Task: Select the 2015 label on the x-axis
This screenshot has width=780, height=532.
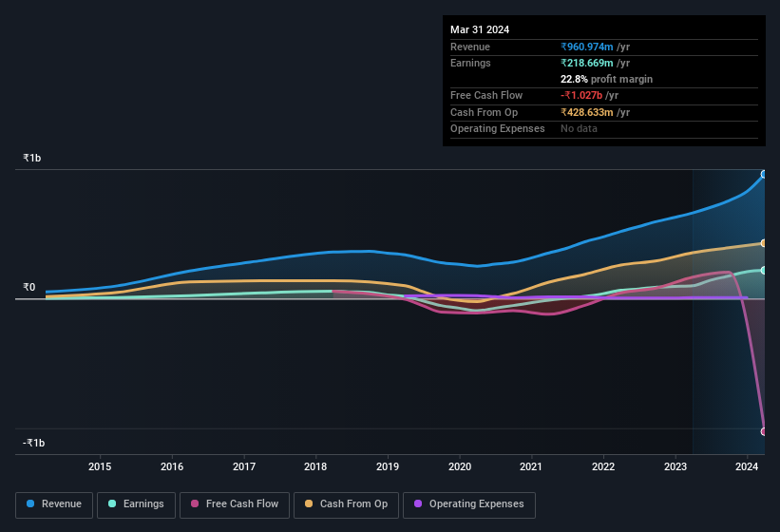Action: coord(100,466)
